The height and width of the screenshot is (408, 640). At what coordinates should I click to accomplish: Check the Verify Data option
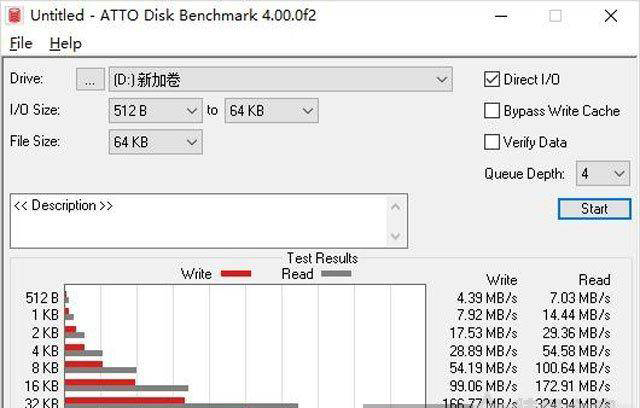[x=492, y=142]
